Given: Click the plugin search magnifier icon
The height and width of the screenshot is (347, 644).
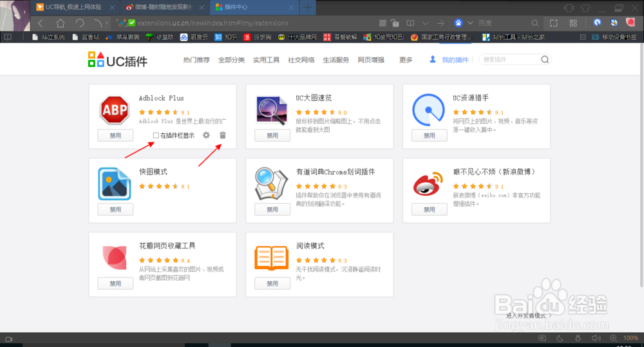Looking at the screenshot, I should click(545, 59).
